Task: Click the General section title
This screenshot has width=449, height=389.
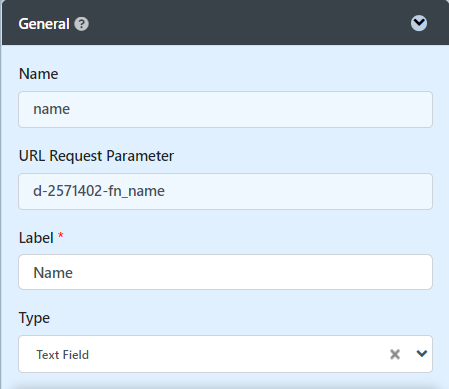Action: click(44, 24)
